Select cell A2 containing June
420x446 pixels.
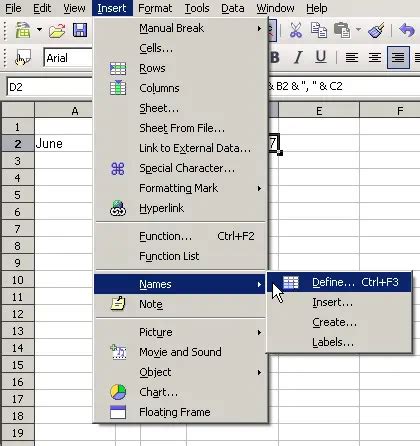pos(63,144)
